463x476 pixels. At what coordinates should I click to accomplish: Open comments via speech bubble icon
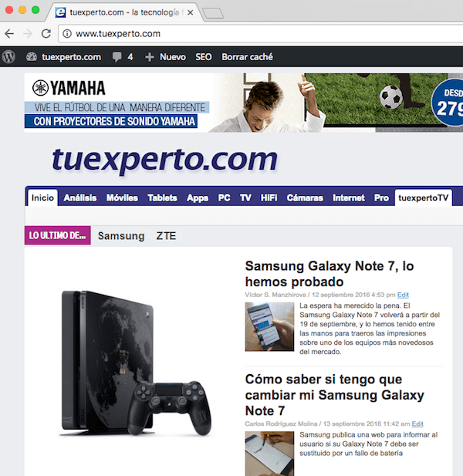click(117, 57)
